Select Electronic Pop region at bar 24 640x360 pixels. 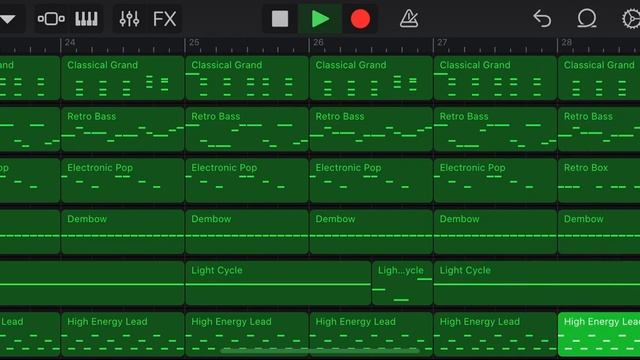pyautogui.click(x=122, y=181)
